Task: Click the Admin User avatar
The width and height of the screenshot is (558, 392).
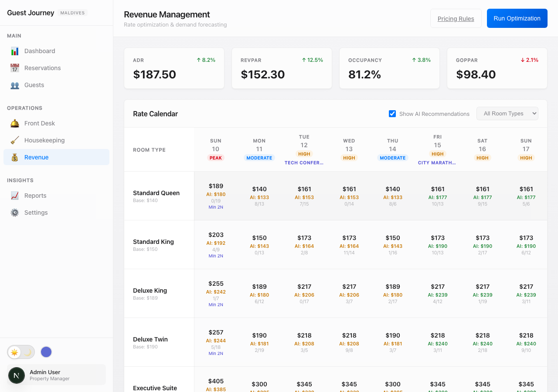Action: 17,375
